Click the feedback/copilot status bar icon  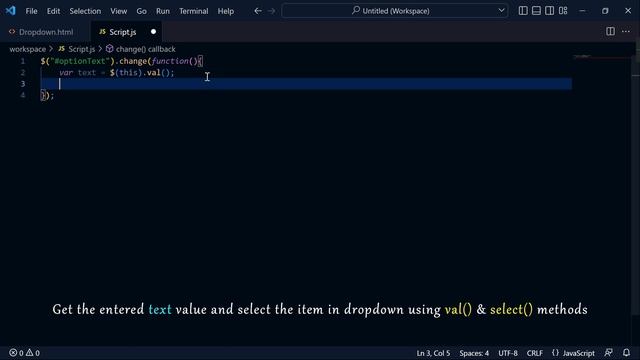609,353
